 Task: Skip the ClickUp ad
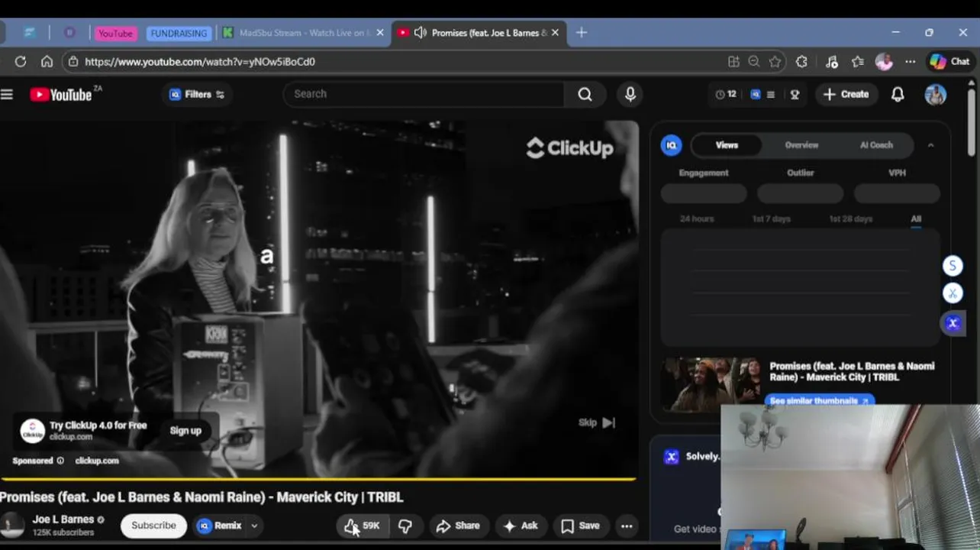coord(597,422)
